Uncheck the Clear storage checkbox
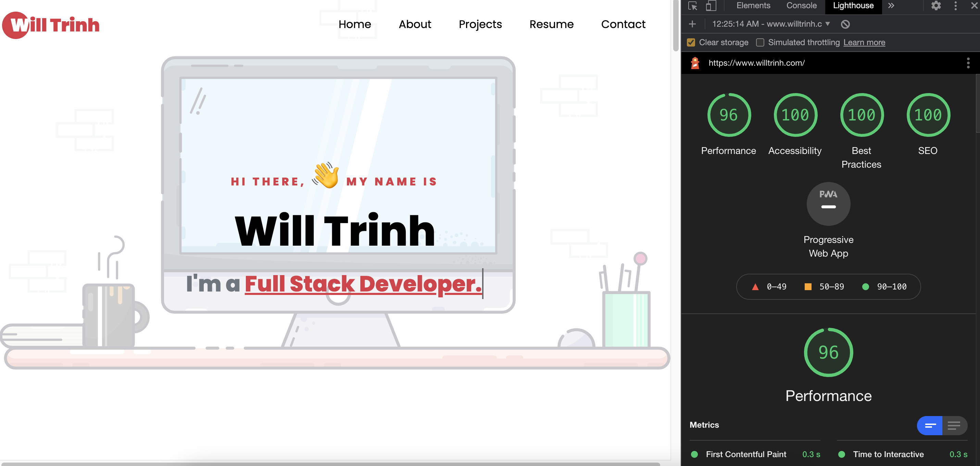Screen dimensions: 980x466 [691, 42]
